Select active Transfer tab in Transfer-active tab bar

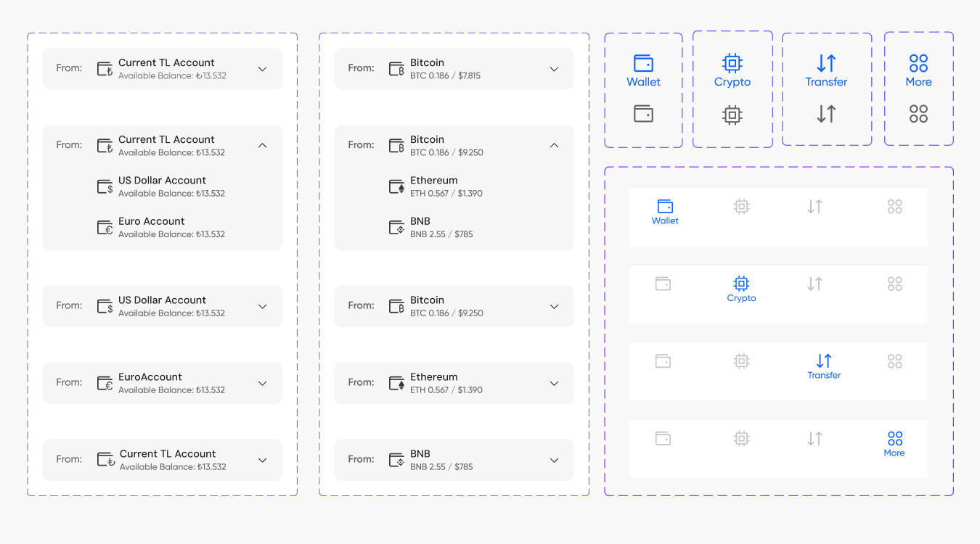(824, 367)
